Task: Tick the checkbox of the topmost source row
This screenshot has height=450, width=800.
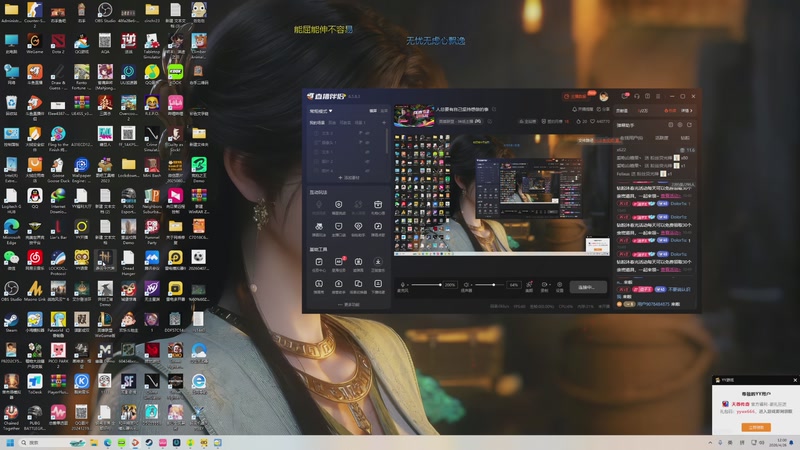Action: point(316,133)
